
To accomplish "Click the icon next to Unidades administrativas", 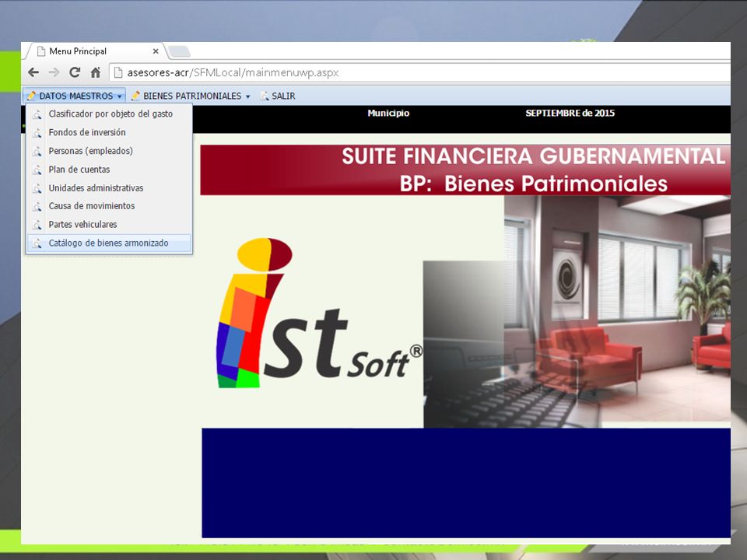I will pos(37,188).
